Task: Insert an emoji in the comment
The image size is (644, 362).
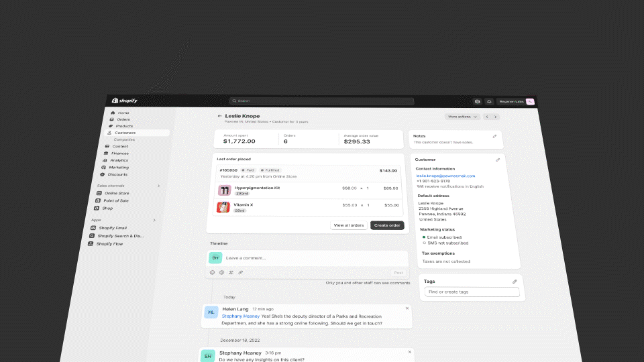Action: coord(213,273)
